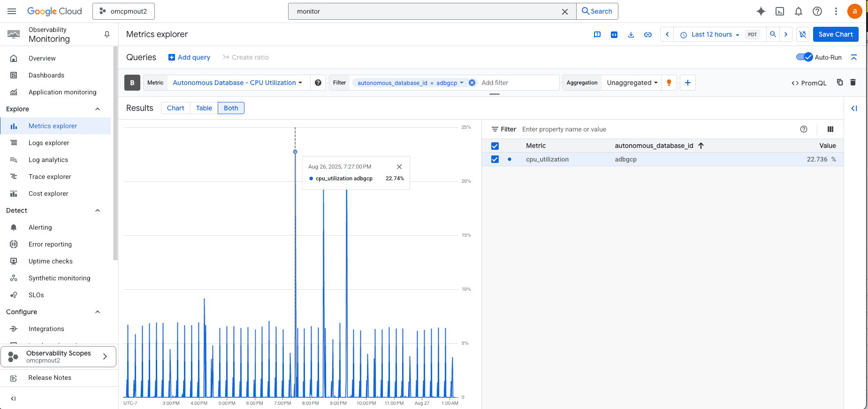Click the Save Chart button
This screenshot has width=868, height=409.
[x=836, y=34]
